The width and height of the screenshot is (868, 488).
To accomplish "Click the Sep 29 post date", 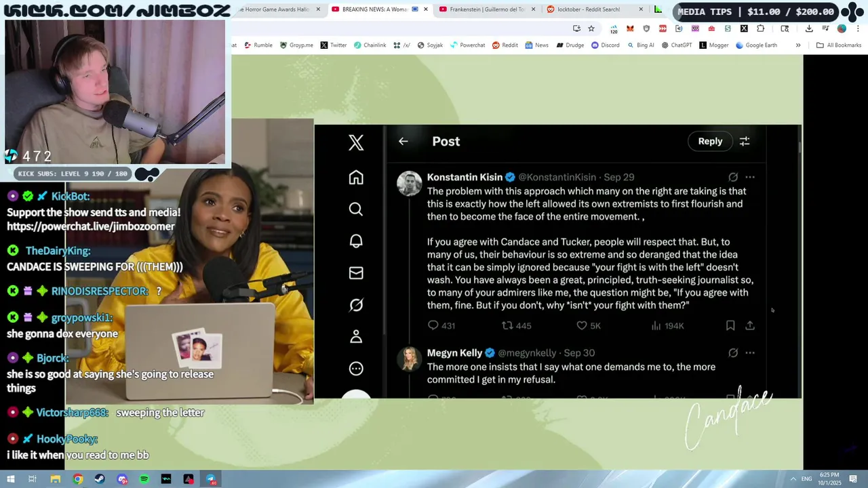I will [618, 177].
